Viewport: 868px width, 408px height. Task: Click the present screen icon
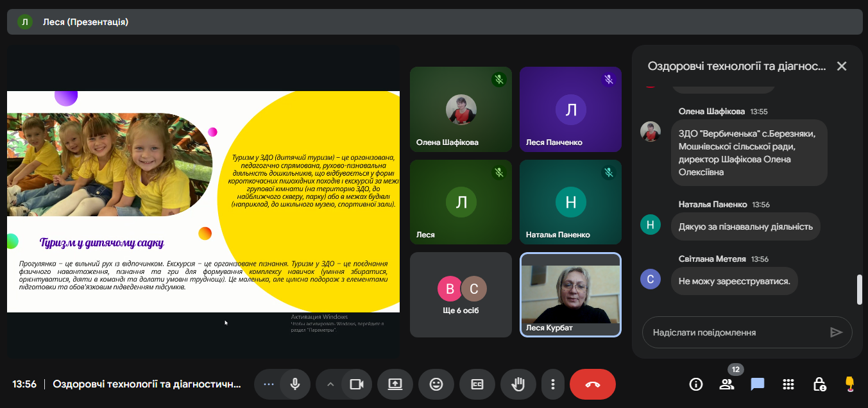coord(395,384)
